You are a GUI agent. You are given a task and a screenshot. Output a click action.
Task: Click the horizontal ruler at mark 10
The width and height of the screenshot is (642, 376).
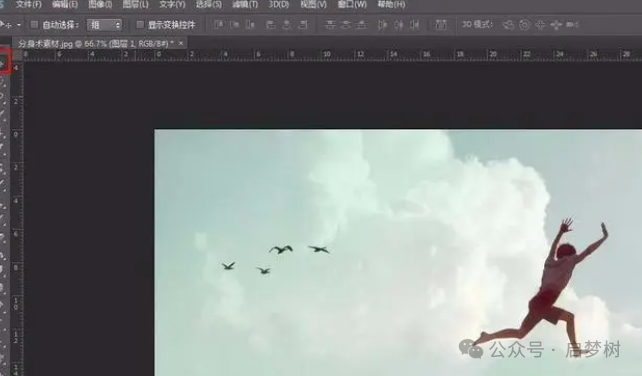coord(327,54)
